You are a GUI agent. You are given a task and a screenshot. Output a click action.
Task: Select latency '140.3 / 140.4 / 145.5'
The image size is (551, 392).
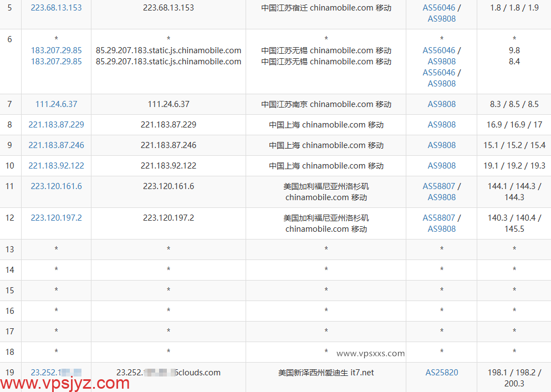514,223
